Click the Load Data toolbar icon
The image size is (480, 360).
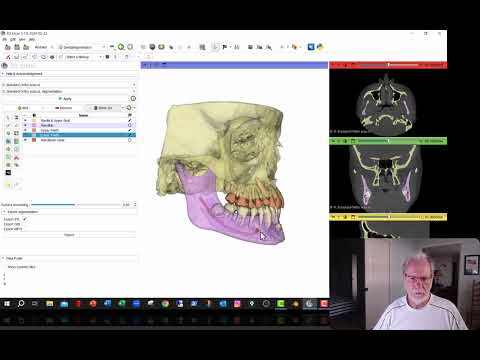8,47
